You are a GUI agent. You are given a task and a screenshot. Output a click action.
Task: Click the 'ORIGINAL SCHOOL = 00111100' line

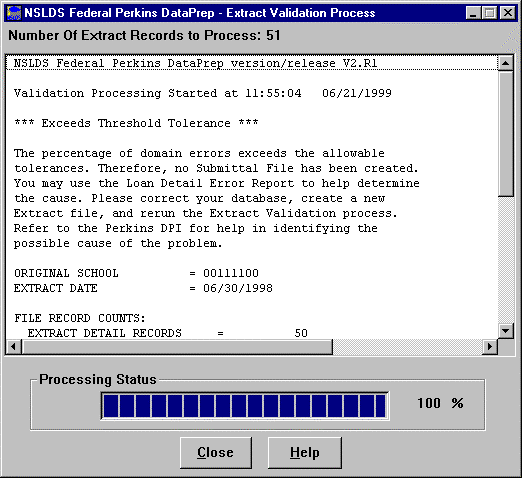coord(136,273)
